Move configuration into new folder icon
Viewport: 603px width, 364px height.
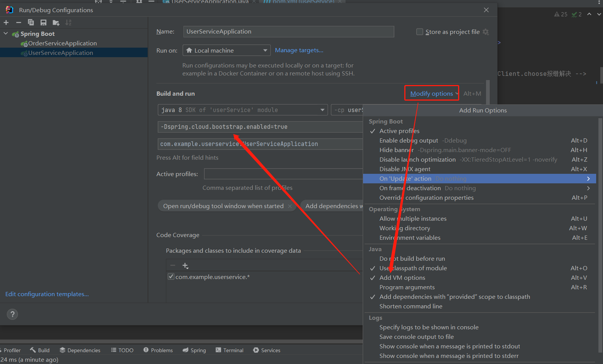tap(56, 23)
